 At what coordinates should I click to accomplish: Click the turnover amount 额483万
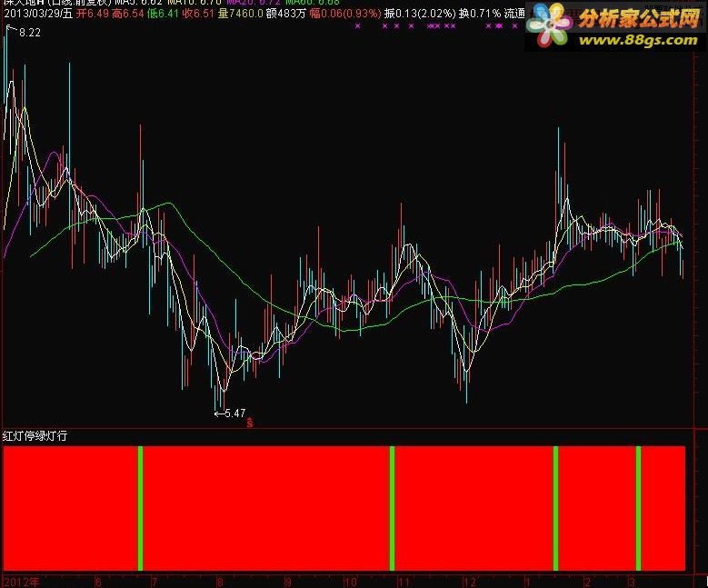[285, 14]
